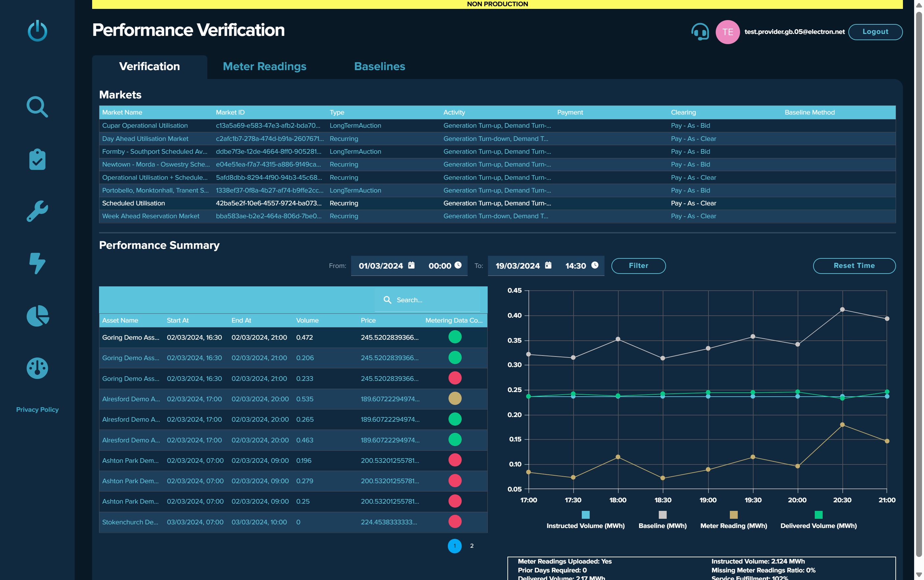Open the clipboard checkmark sidebar icon
This screenshot has width=924, height=580.
click(x=37, y=159)
